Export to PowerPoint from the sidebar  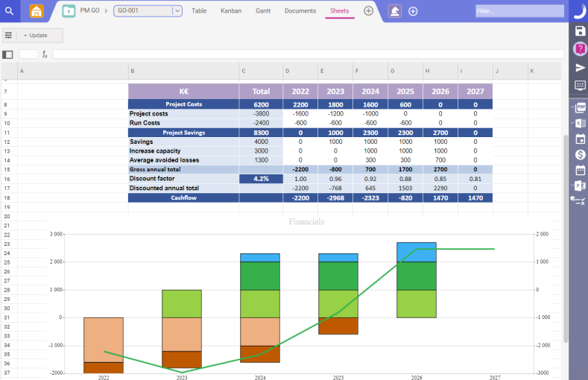click(x=581, y=186)
